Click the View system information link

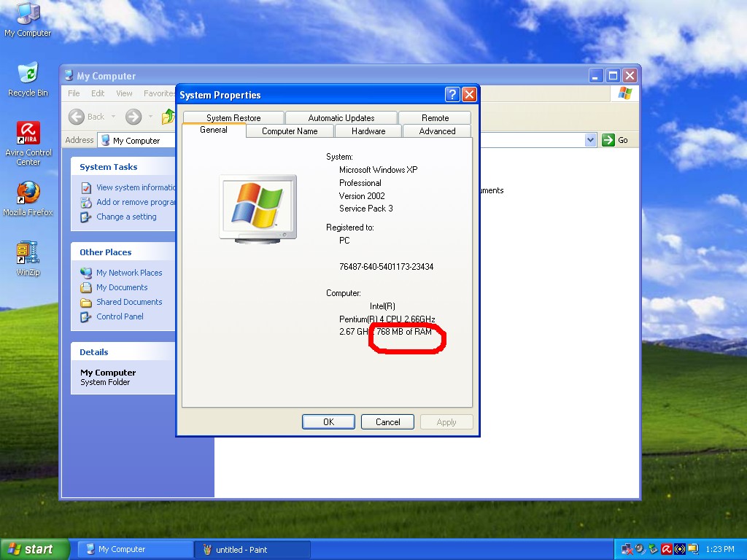coord(136,187)
